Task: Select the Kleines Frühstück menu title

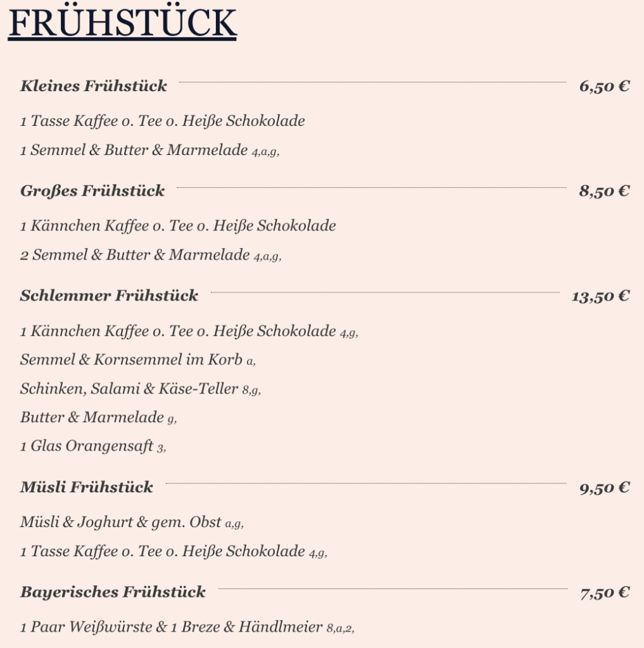Action: [94, 86]
